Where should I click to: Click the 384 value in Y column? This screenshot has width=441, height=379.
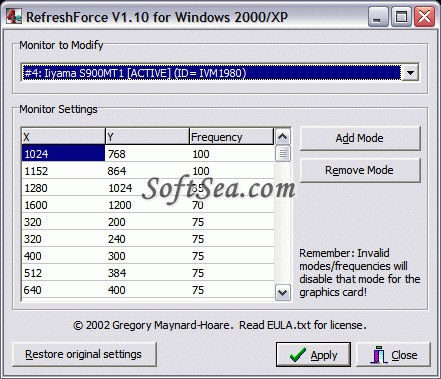tap(116, 273)
